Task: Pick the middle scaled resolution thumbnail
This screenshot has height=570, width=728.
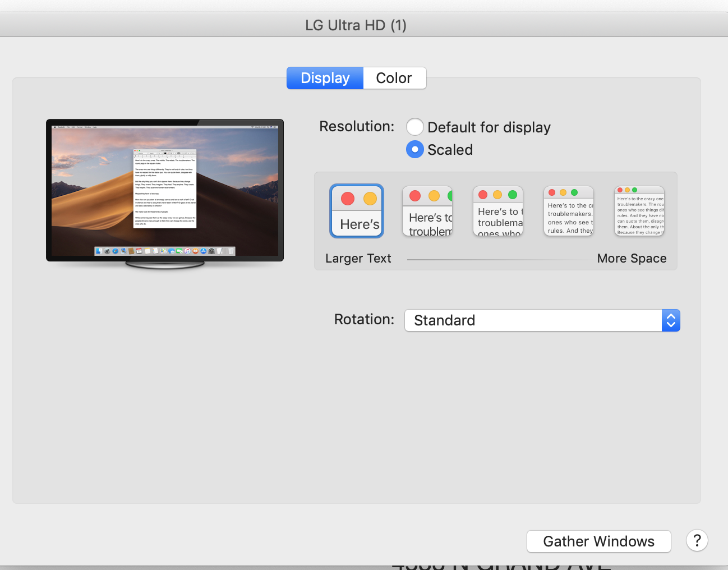Action: point(498,211)
